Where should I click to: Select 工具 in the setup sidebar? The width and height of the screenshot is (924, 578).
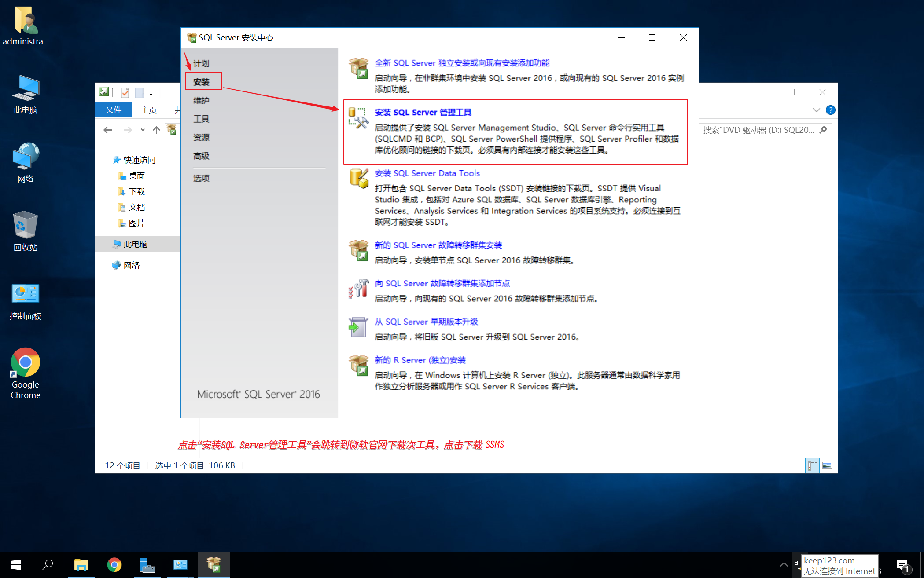201,119
